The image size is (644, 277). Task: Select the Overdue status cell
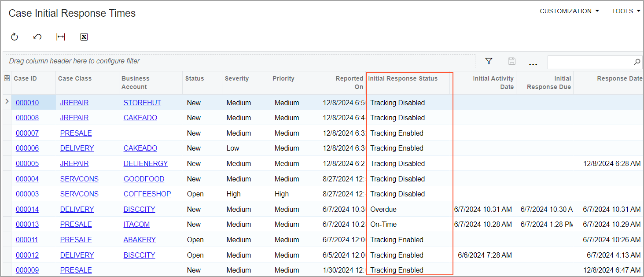[383, 209]
